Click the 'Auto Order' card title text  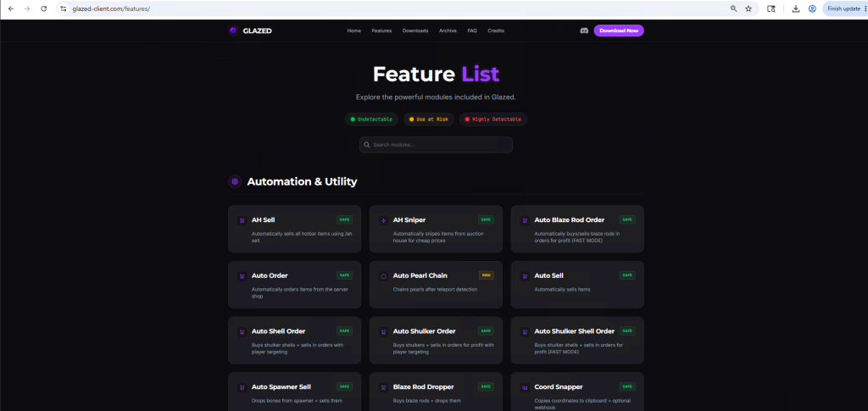[x=270, y=275]
